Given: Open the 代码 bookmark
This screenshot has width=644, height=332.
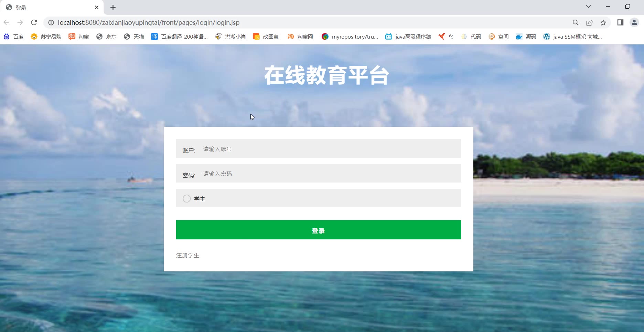Looking at the screenshot, I should 471,37.
